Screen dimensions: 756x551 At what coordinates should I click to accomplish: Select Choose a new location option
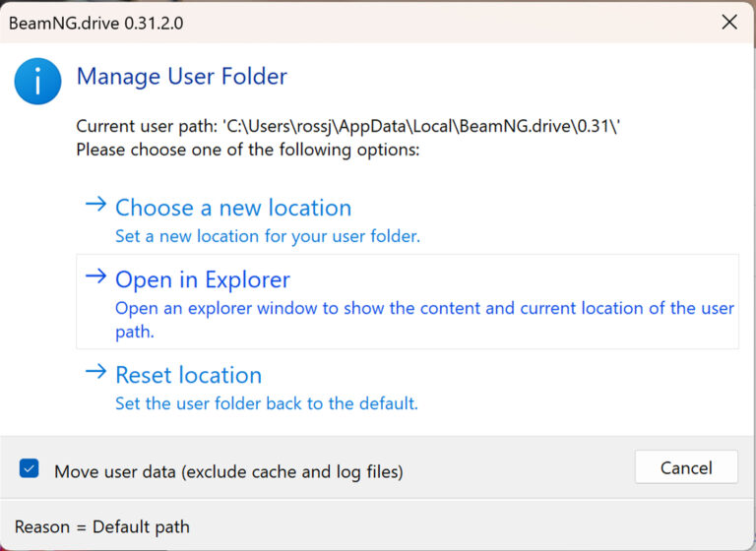[232, 208]
